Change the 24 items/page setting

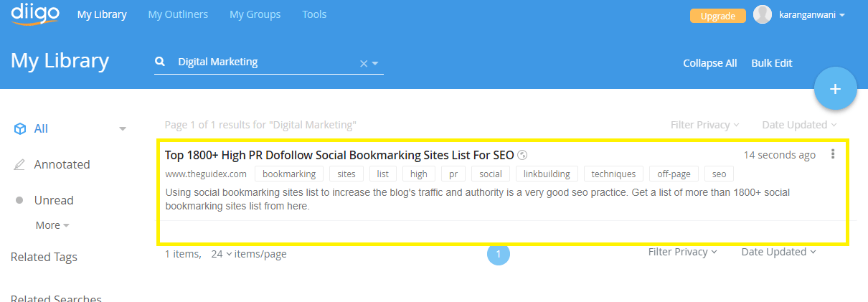pos(221,254)
